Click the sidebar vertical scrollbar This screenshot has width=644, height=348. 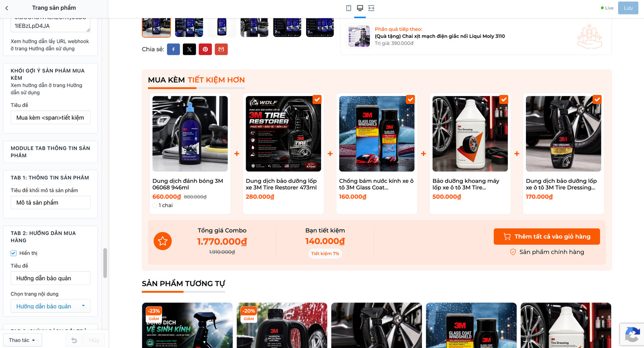point(105,263)
